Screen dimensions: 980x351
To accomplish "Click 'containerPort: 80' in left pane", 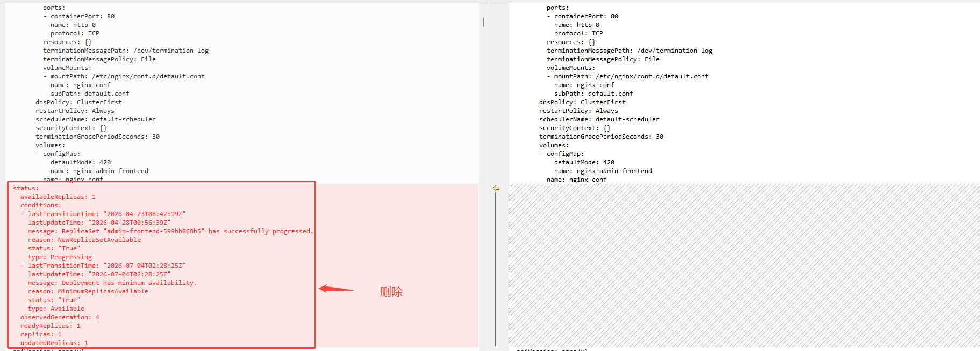I will point(82,16).
